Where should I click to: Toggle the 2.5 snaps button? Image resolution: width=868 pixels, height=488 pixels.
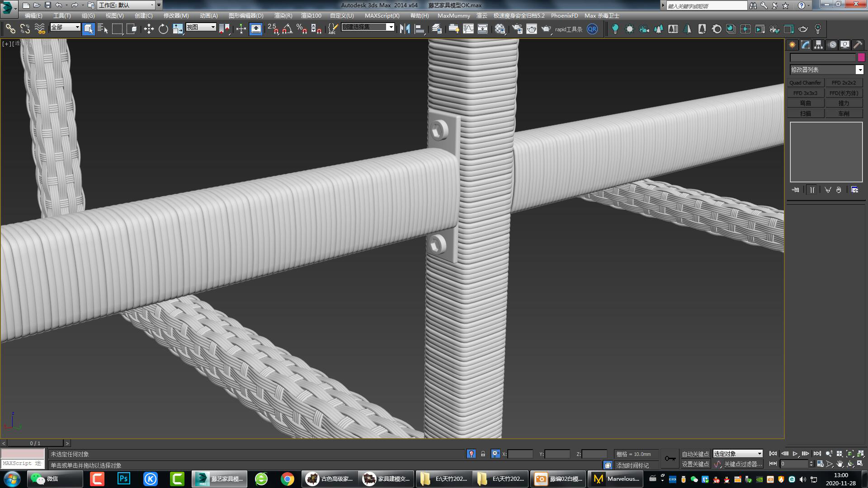point(273,29)
